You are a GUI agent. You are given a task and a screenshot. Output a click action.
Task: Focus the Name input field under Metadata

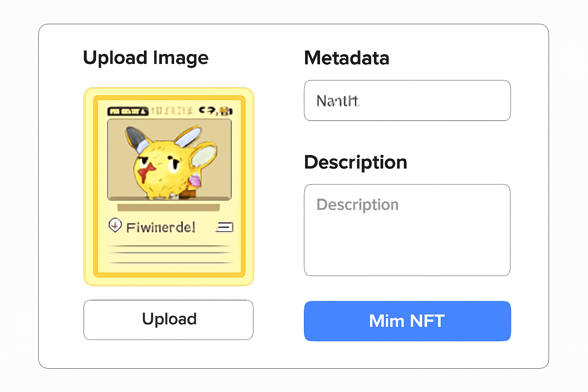[x=407, y=101]
